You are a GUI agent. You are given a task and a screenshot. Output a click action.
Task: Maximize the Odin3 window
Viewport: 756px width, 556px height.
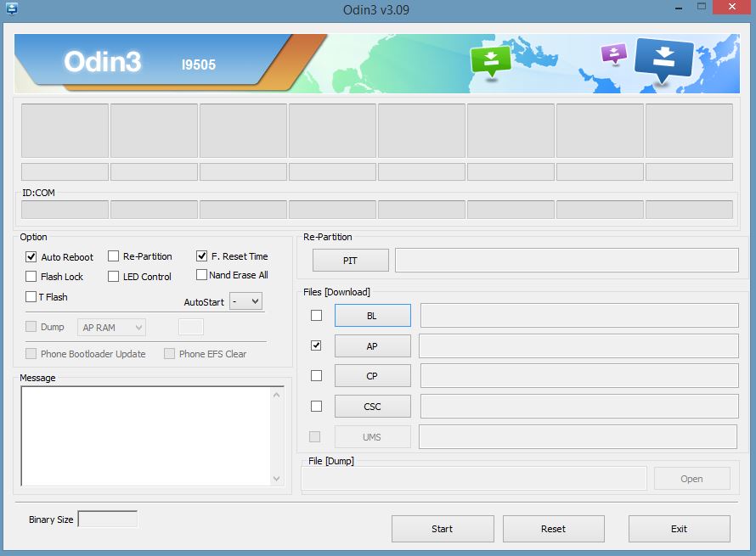point(702,7)
